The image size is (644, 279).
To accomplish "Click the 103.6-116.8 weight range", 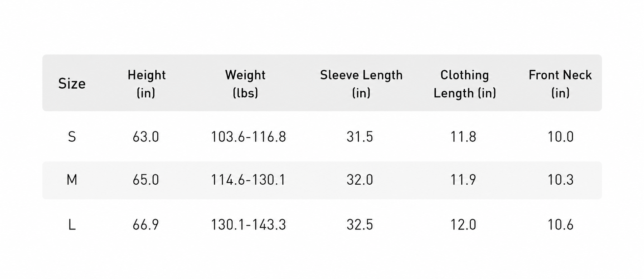I will pyautogui.click(x=248, y=137).
